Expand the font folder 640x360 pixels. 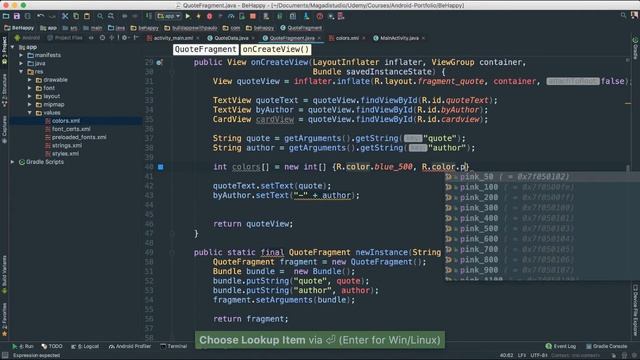click(29, 88)
